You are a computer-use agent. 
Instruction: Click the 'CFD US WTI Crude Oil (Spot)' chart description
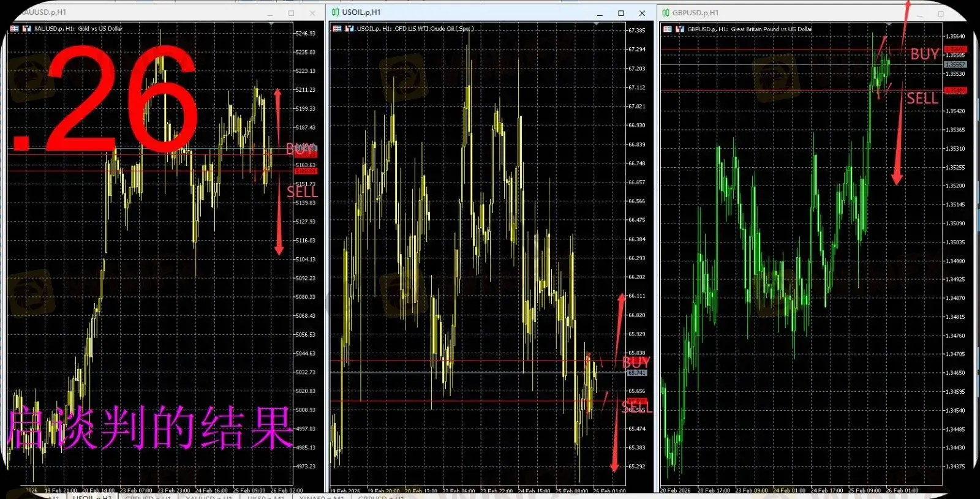434,29
